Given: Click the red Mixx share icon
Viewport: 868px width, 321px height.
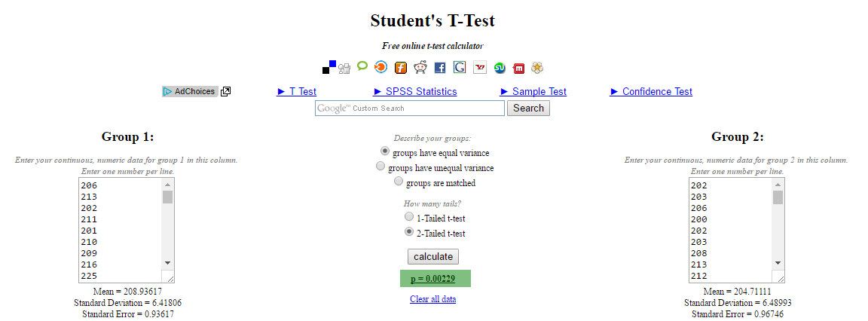Looking at the screenshot, I should 518,68.
